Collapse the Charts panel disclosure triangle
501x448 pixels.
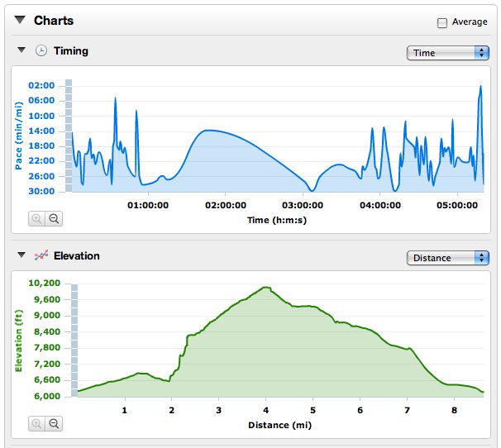(21, 21)
